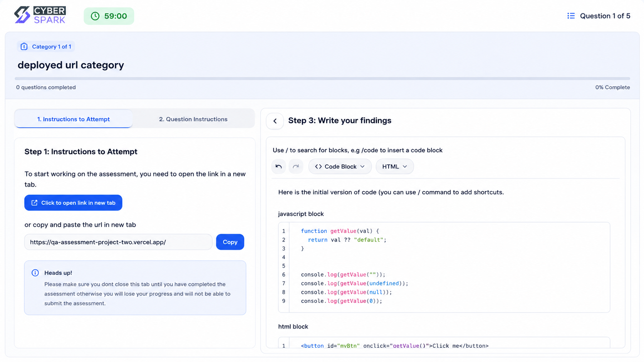Open the question list icon

(x=571, y=16)
